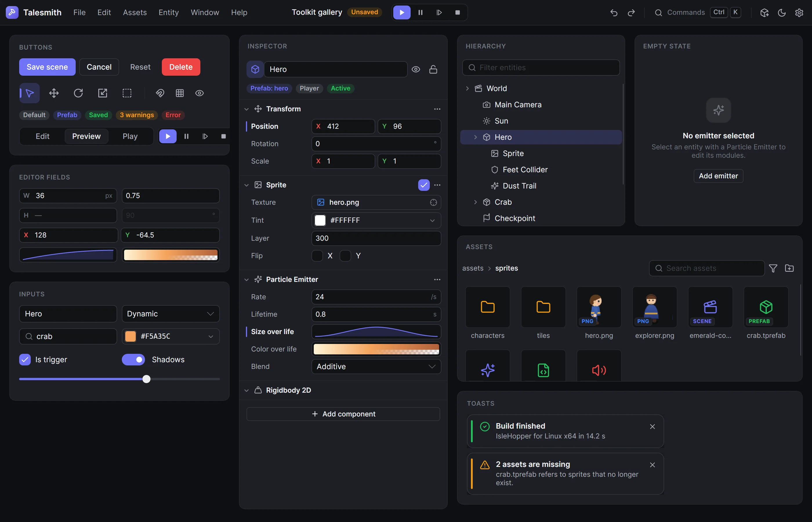Uncheck the Is trigger checkbox
The image size is (812, 522).
click(25, 360)
